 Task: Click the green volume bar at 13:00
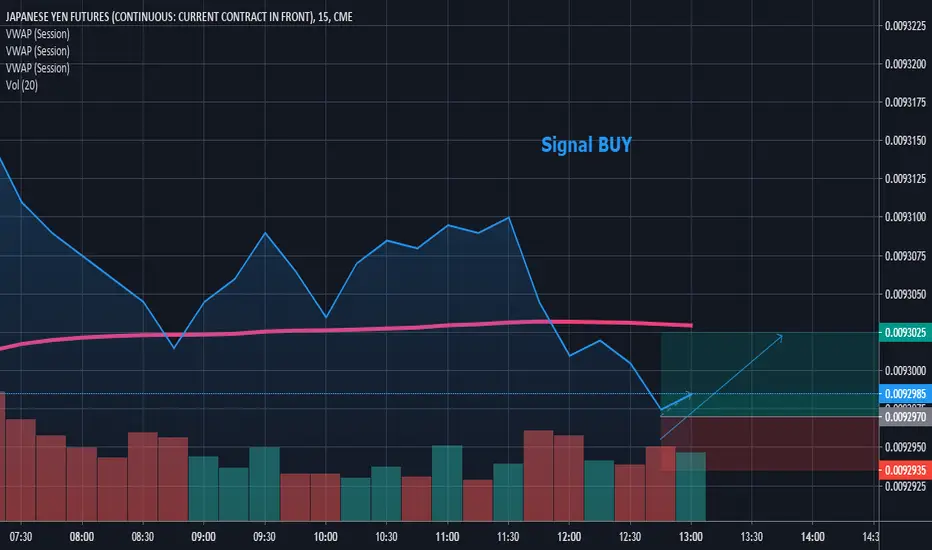(691, 486)
